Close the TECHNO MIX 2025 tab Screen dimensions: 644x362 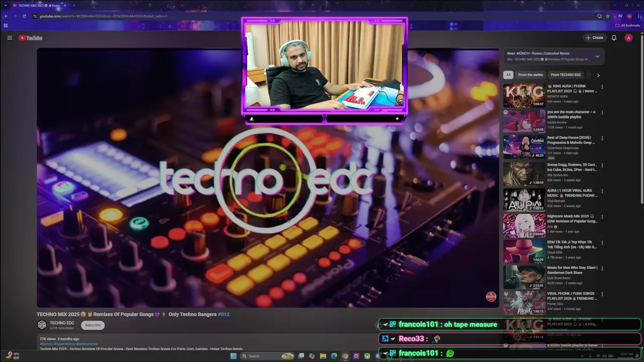click(65, 6)
